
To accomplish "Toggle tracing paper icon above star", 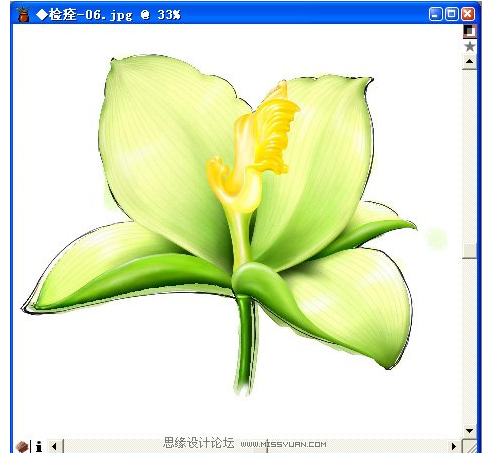I will tap(469, 31).
